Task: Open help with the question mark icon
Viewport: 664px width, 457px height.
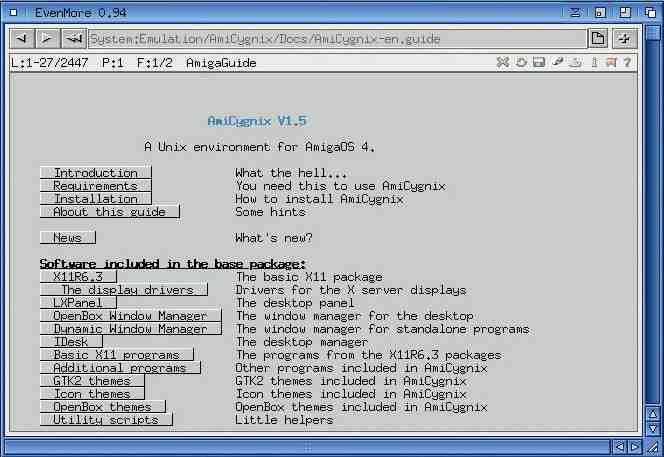Action: pos(628,63)
